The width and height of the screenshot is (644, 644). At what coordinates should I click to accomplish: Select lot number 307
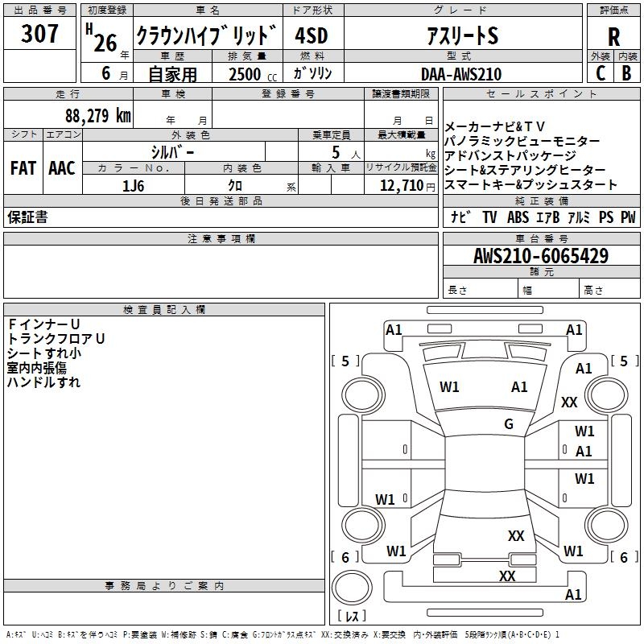pyautogui.click(x=39, y=33)
